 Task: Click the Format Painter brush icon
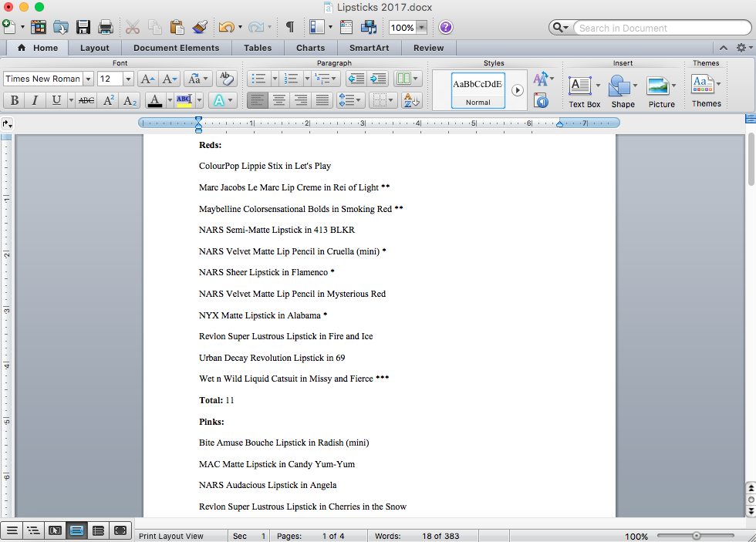pyautogui.click(x=200, y=27)
